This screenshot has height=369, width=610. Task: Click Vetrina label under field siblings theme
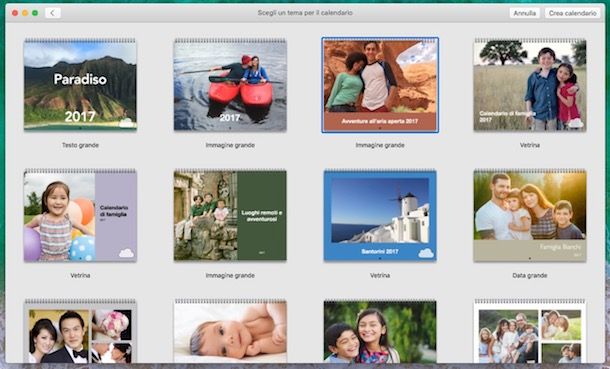530,145
